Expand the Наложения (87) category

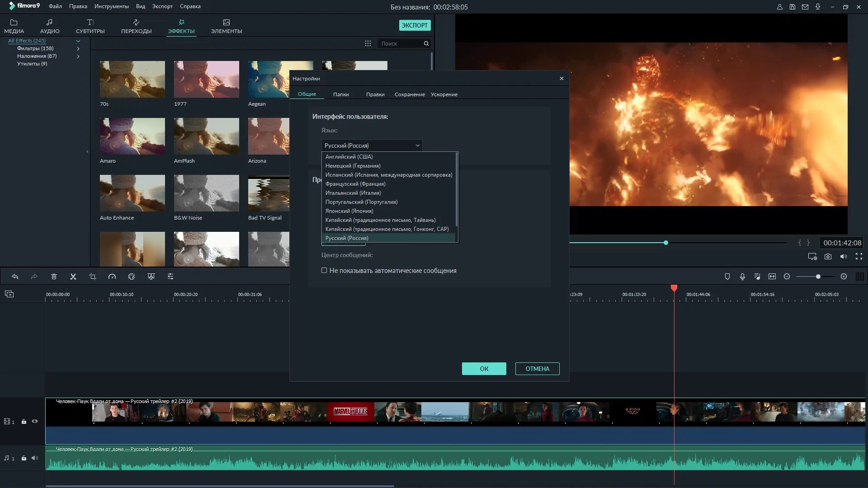pyautogui.click(x=78, y=56)
